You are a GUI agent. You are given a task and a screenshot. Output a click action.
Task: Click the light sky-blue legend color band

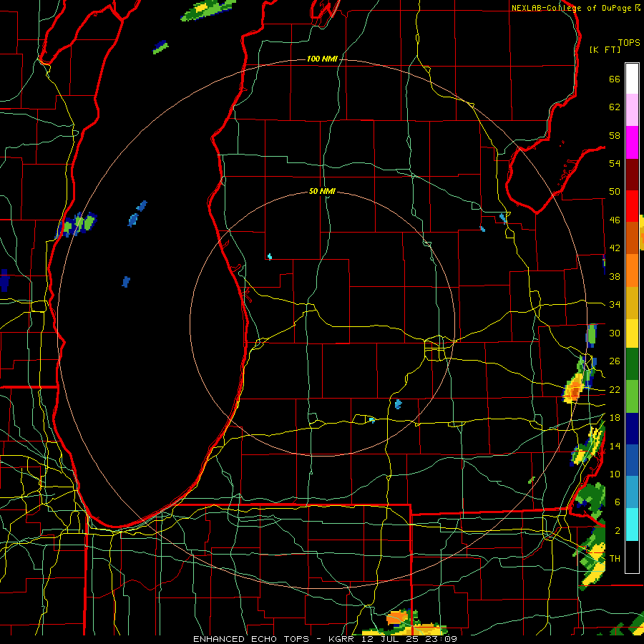[632, 492]
